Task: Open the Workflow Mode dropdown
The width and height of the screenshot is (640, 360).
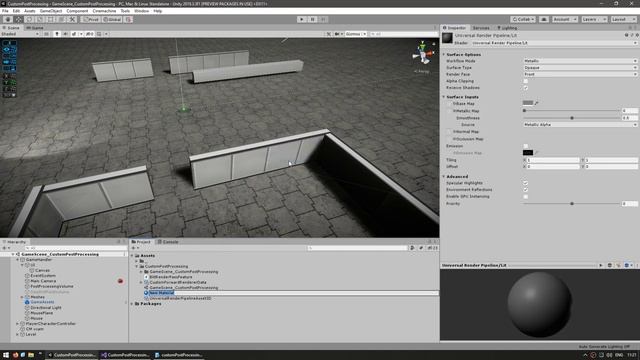Action: coord(580,61)
